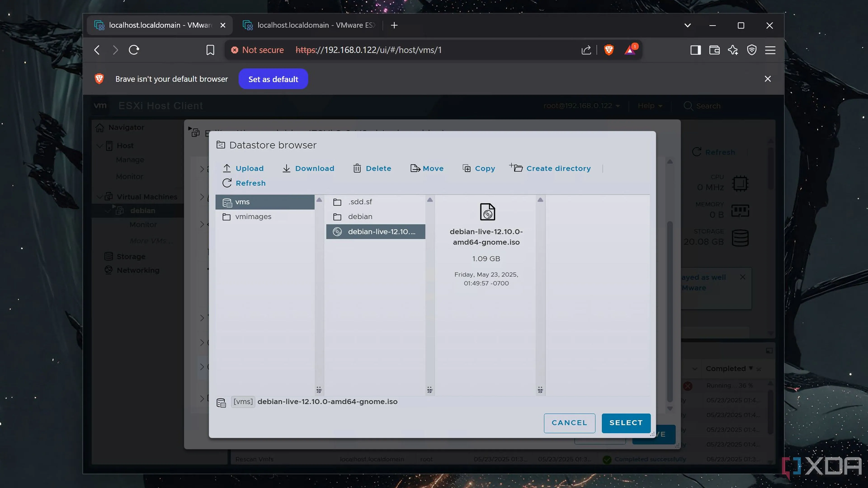Open Leo AI sparkle icon
The height and width of the screenshot is (488, 868).
click(733, 50)
